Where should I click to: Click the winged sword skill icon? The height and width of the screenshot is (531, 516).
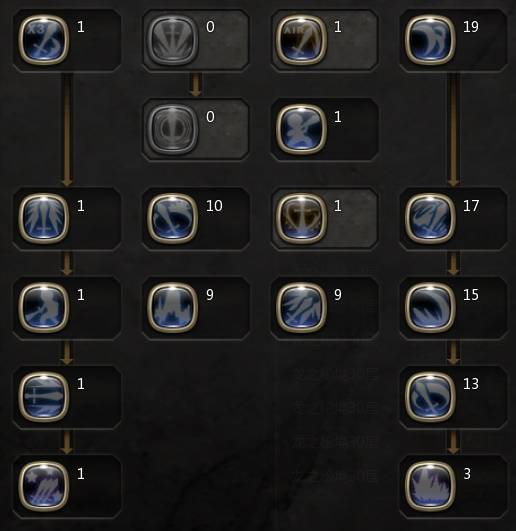pos(44,218)
